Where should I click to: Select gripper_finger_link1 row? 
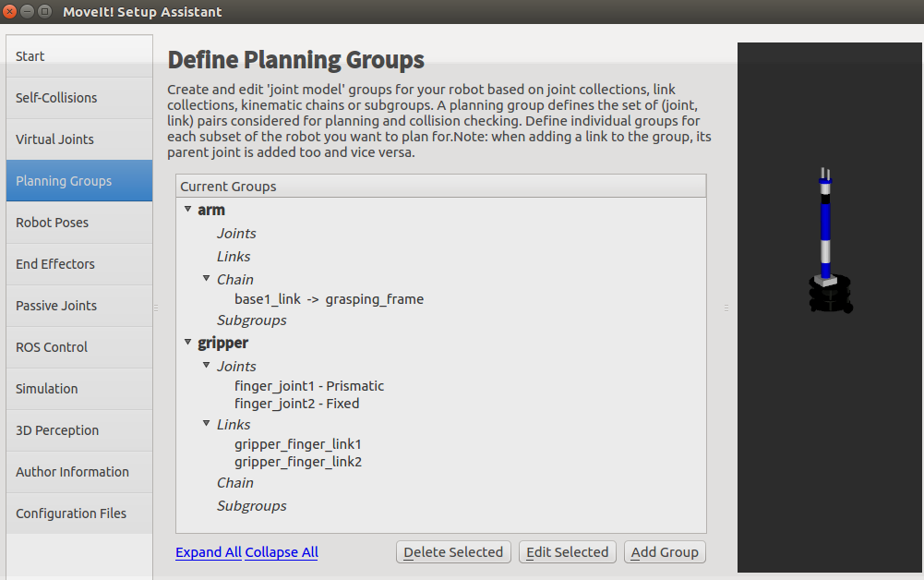coord(298,444)
